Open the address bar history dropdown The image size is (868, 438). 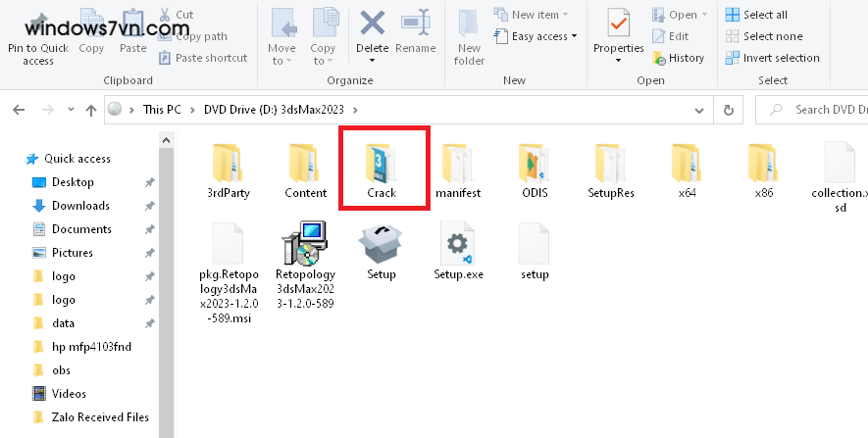click(x=700, y=110)
